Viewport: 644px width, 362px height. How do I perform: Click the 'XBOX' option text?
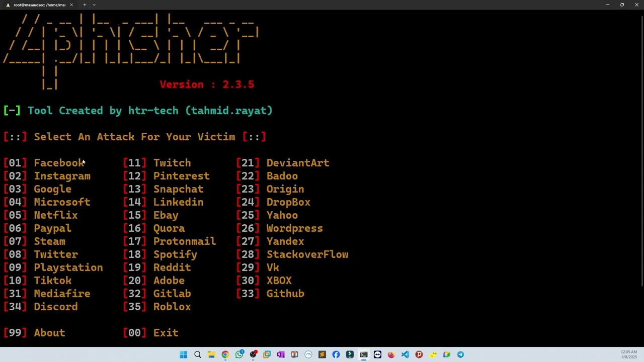coord(279,281)
